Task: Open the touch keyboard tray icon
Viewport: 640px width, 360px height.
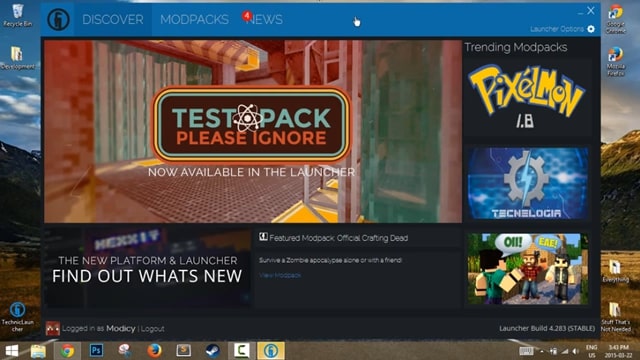Action: [526, 351]
